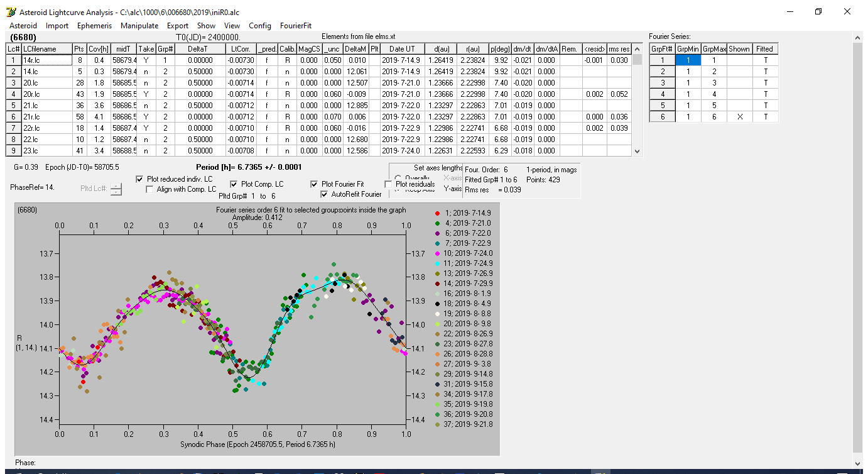Click the GrpMax column header in Fourier Series

(x=713, y=49)
